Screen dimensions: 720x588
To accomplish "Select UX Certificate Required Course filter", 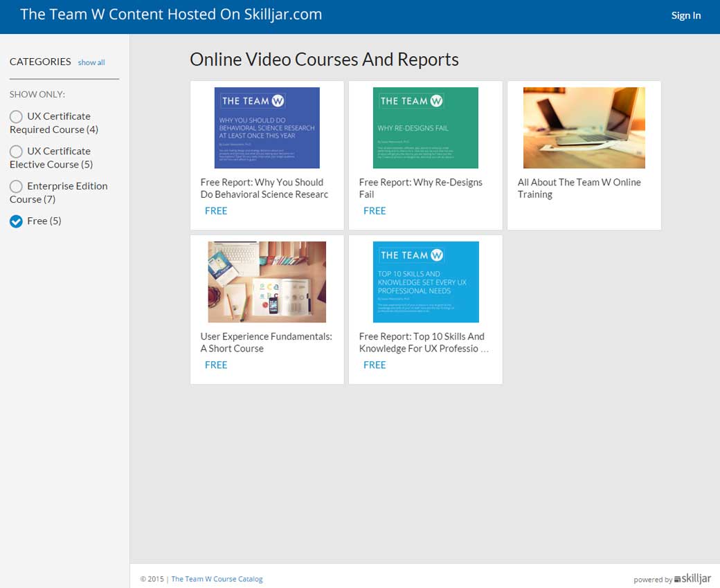I will [x=17, y=117].
